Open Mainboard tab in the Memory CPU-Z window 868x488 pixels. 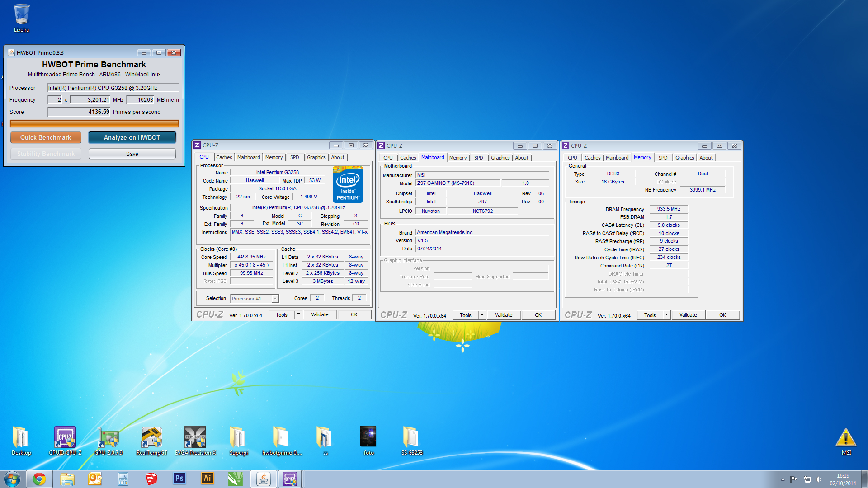(x=617, y=158)
